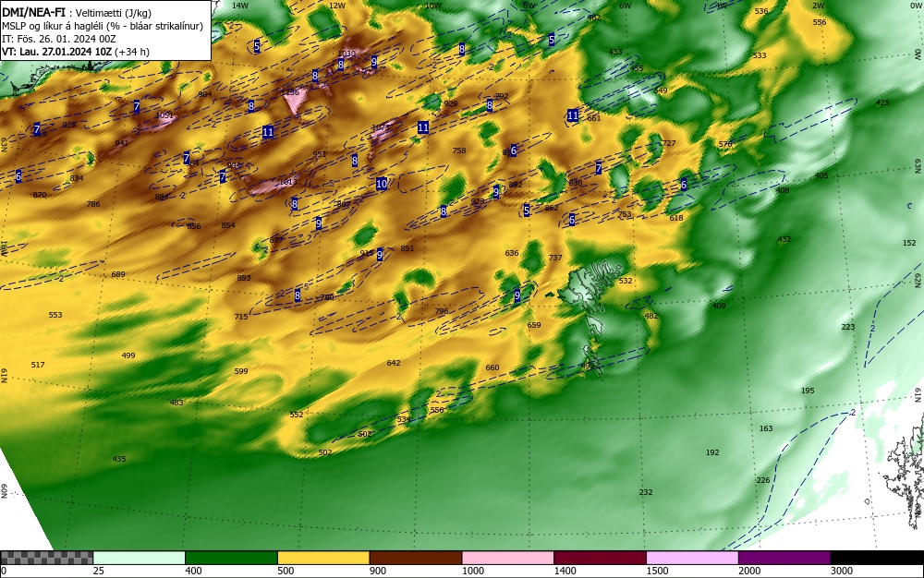This screenshot has height=578, width=924.
Task: Click the map value 951
Action: pyautogui.click(x=320, y=154)
